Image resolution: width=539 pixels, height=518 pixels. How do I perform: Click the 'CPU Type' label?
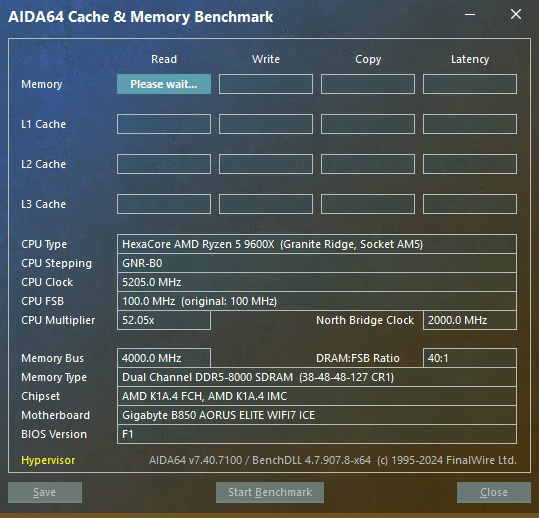44,244
